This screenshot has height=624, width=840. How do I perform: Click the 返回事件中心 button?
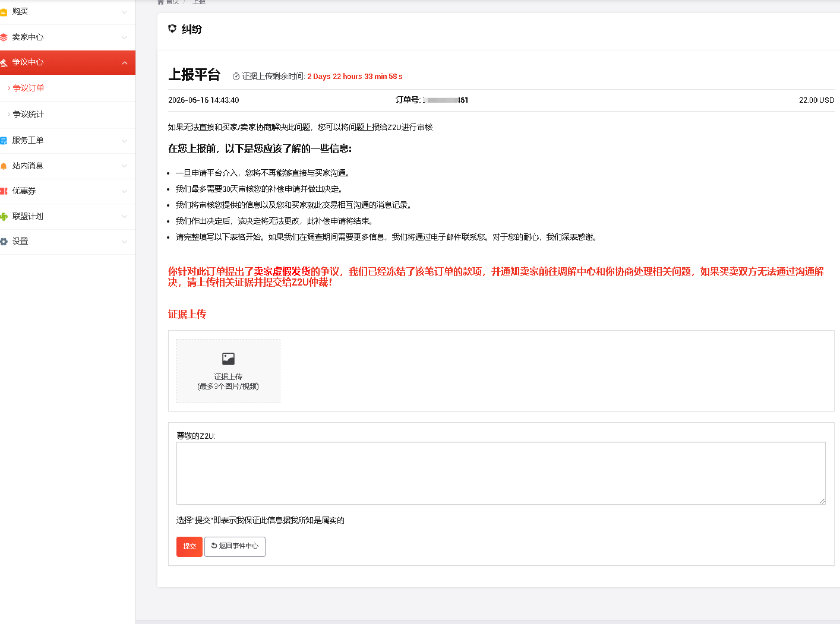235,546
